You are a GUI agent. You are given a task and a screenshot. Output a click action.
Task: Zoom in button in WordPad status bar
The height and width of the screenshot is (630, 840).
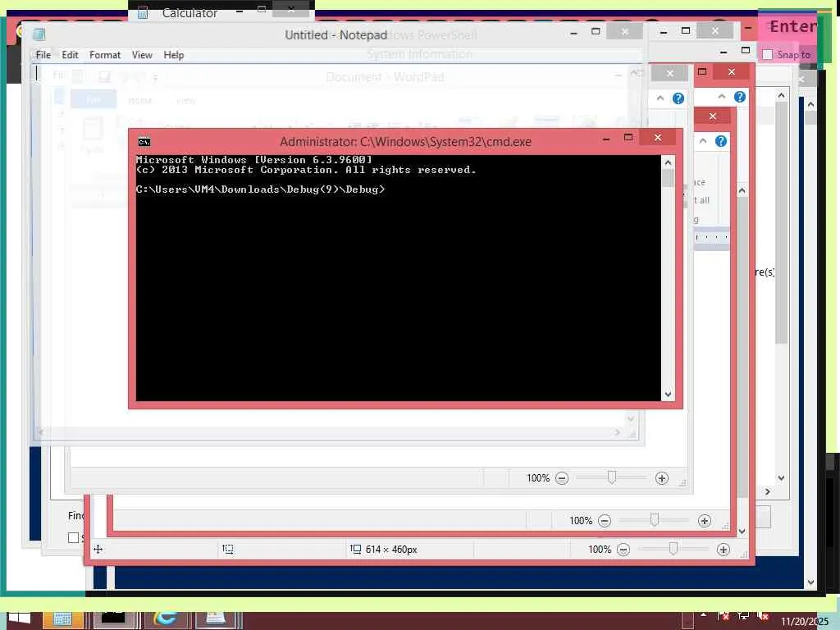coord(662,478)
